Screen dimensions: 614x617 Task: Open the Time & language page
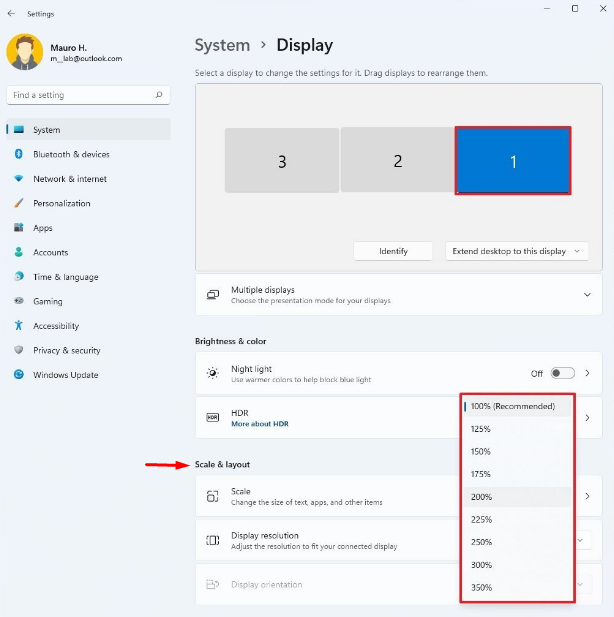[89, 276]
